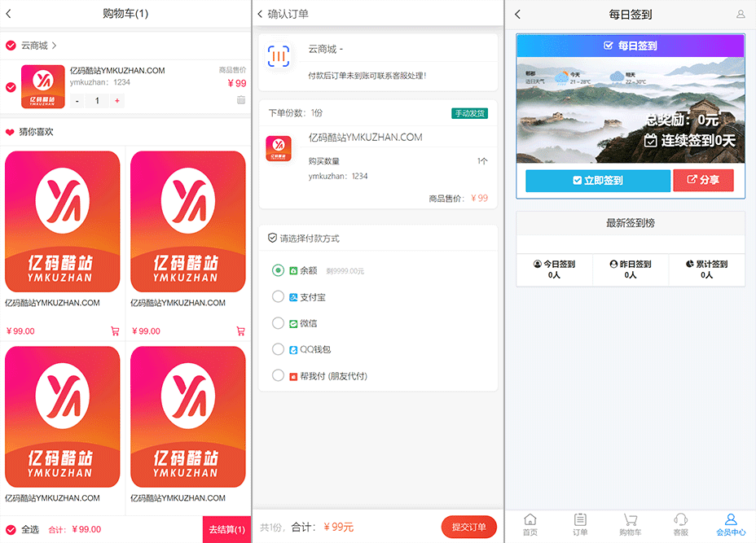Click the 总奖励: 0元 text
The height and width of the screenshot is (543, 756).
pos(682,120)
